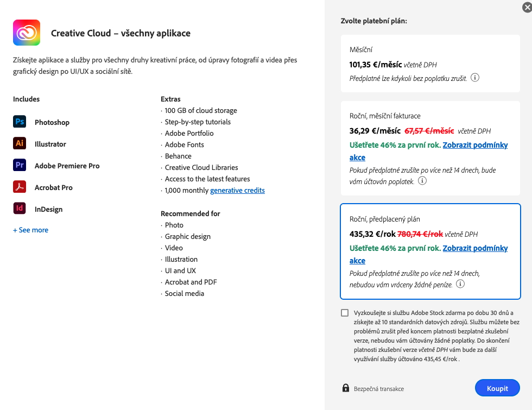This screenshot has height=410, width=532.
Task: Click the Premiere Pro Pr icon
Action: tap(20, 165)
